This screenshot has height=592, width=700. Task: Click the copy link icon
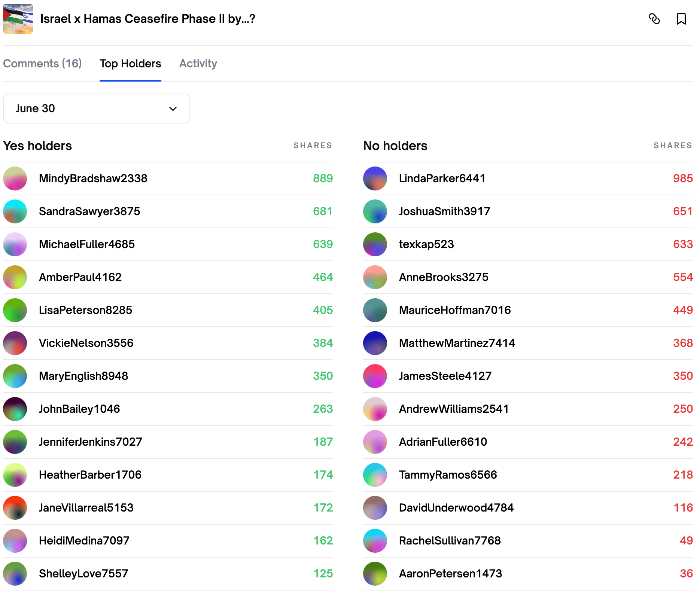[x=654, y=19]
